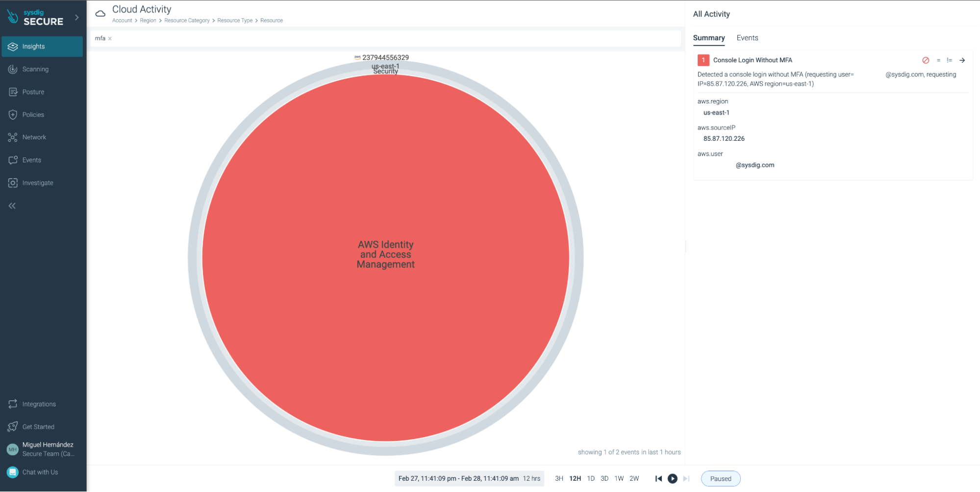Go to Posture in the sidebar
Viewport: 980px width, 492px height.
tap(42, 92)
